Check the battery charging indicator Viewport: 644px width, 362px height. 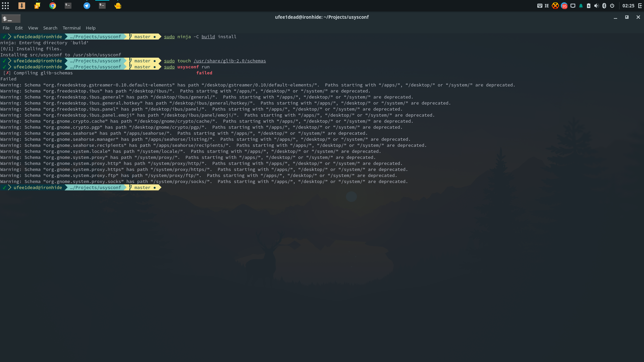[589, 6]
